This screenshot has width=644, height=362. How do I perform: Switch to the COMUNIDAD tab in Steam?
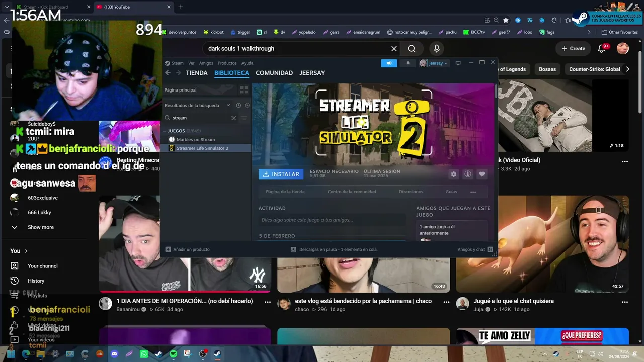tap(274, 73)
